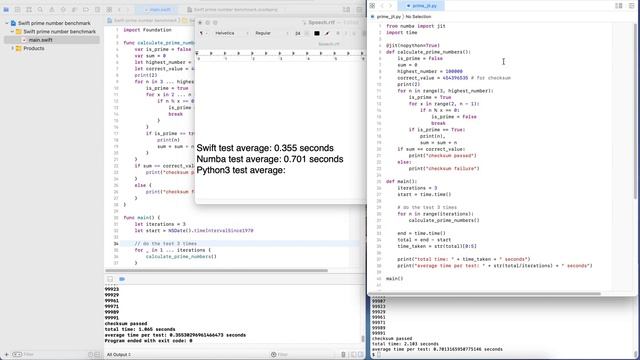The height and width of the screenshot is (360, 640).
Task: Click the Swift editor horizontal scrollbar
Action: tap(216, 270)
